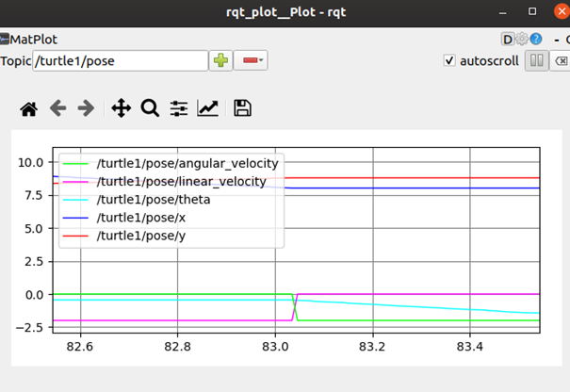Screen dimensions: 570x392
Task: Click the green plus add-topic button
Action: tap(220, 60)
